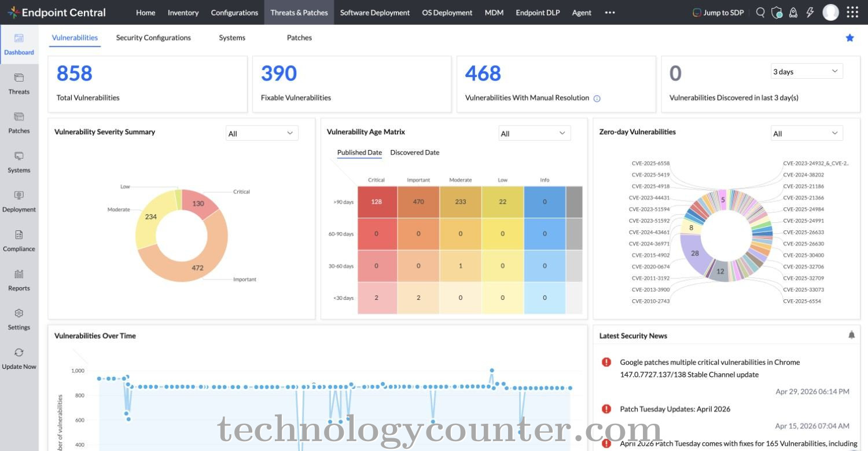868x451 pixels.
Task: Open Deployment in the sidebar
Action: coord(19,202)
